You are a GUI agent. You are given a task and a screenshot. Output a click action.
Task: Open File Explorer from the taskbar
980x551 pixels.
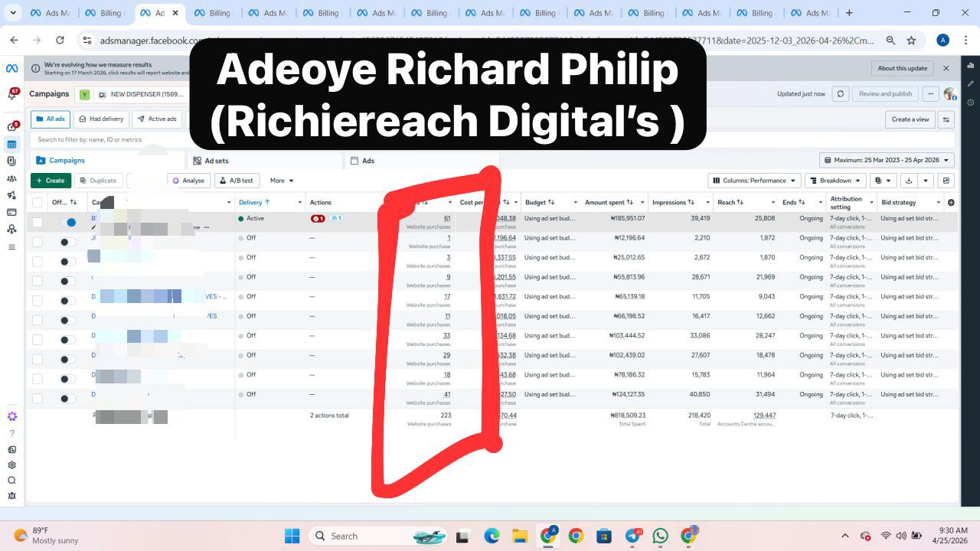[520, 536]
